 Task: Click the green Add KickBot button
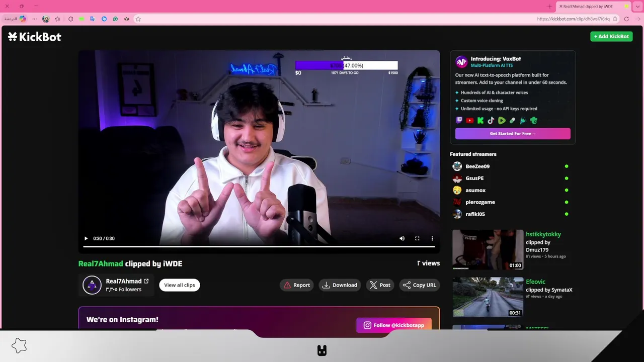[611, 36]
